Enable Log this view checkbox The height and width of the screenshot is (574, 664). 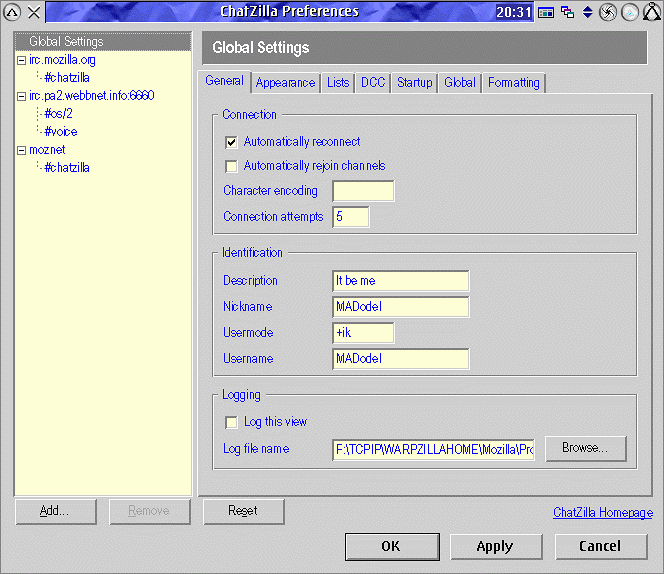231,422
